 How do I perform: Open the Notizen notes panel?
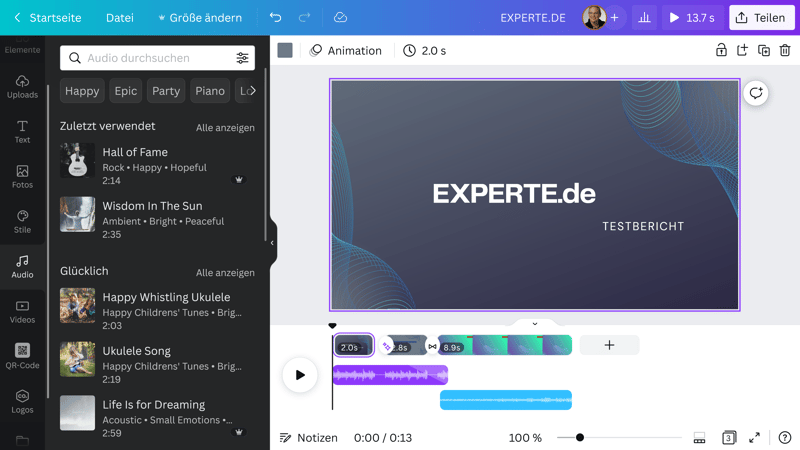[x=309, y=438]
